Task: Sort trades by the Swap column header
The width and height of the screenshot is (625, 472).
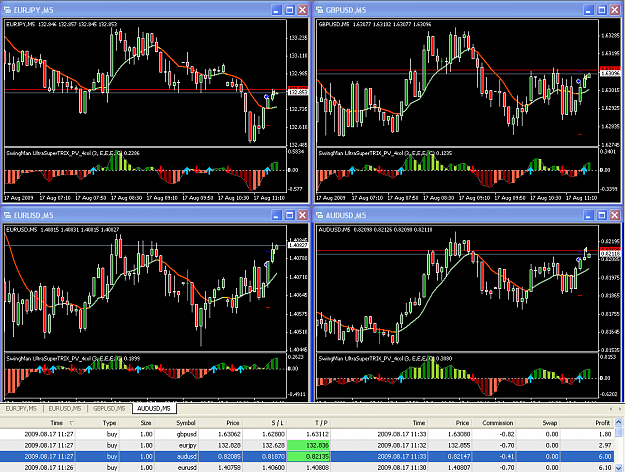Action: point(549,423)
